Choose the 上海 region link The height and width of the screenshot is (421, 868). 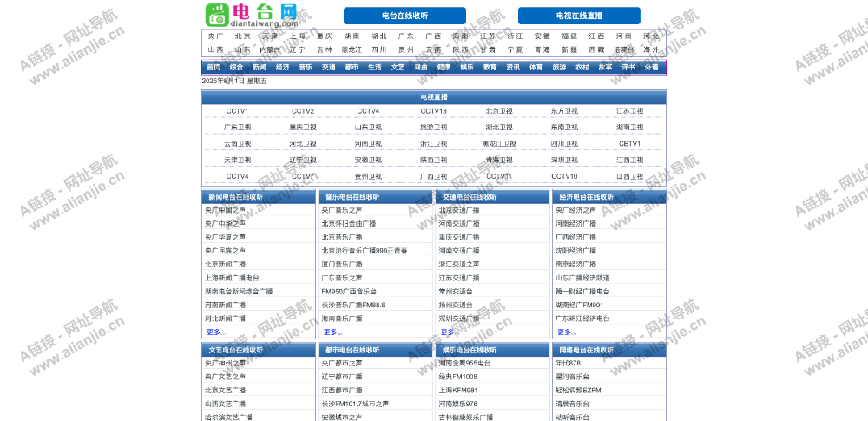click(x=297, y=36)
